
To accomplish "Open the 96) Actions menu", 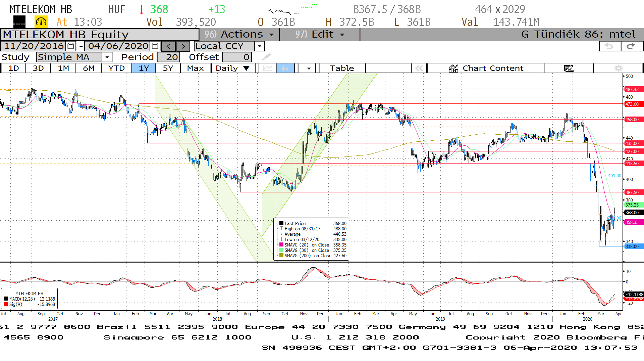I will click(239, 34).
